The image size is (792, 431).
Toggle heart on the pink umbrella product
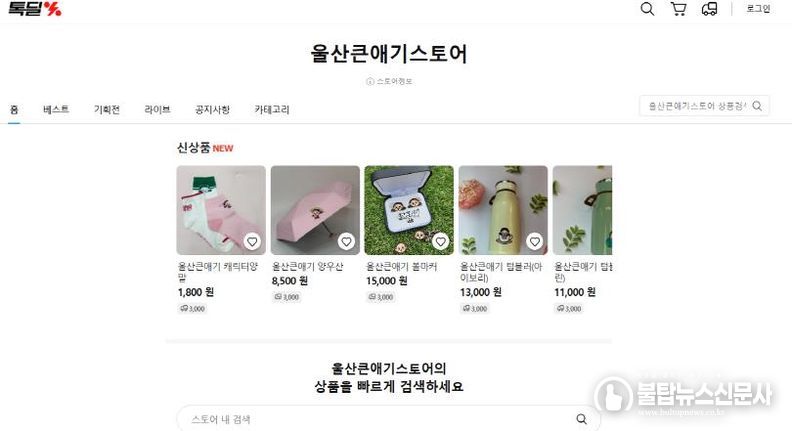[346, 242]
